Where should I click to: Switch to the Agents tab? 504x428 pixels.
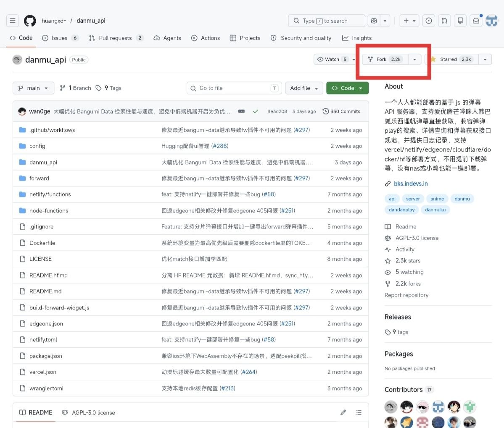[x=167, y=38]
